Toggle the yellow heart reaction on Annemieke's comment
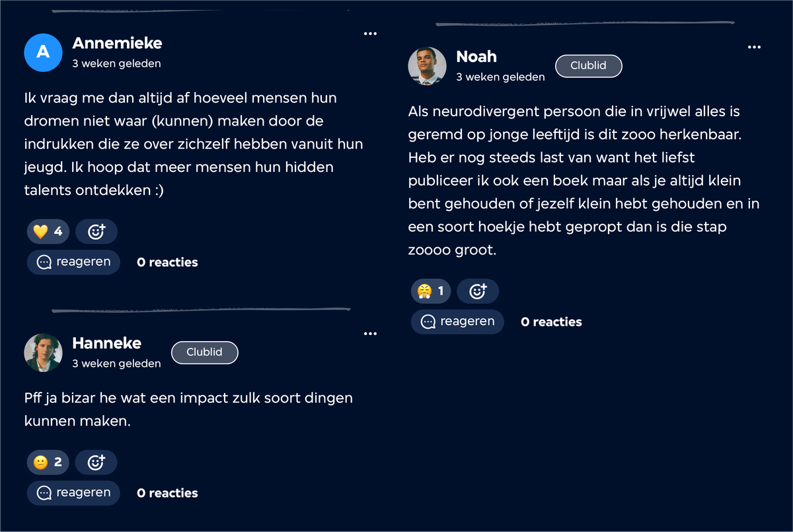 (48, 231)
